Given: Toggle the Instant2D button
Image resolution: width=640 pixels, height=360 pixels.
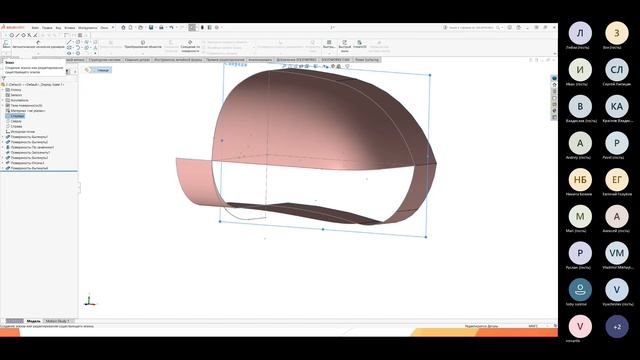Looking at the screenshot, I should 359,44.
